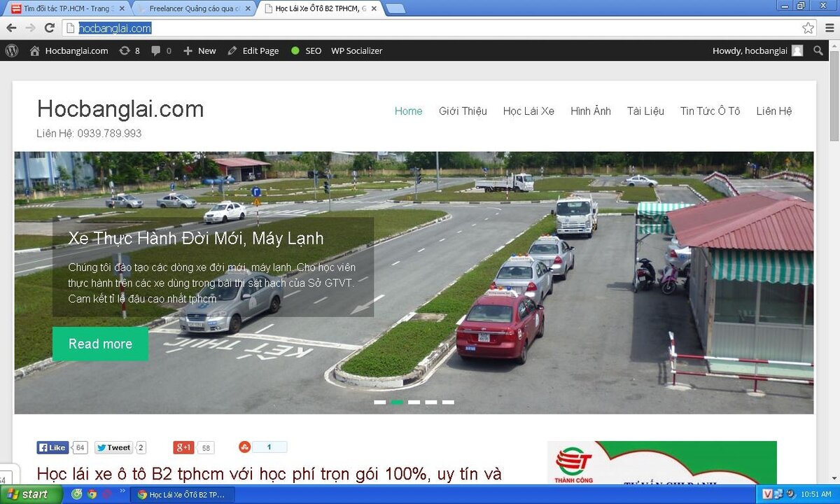Click the red V tray icon

[x=767, y=494]
